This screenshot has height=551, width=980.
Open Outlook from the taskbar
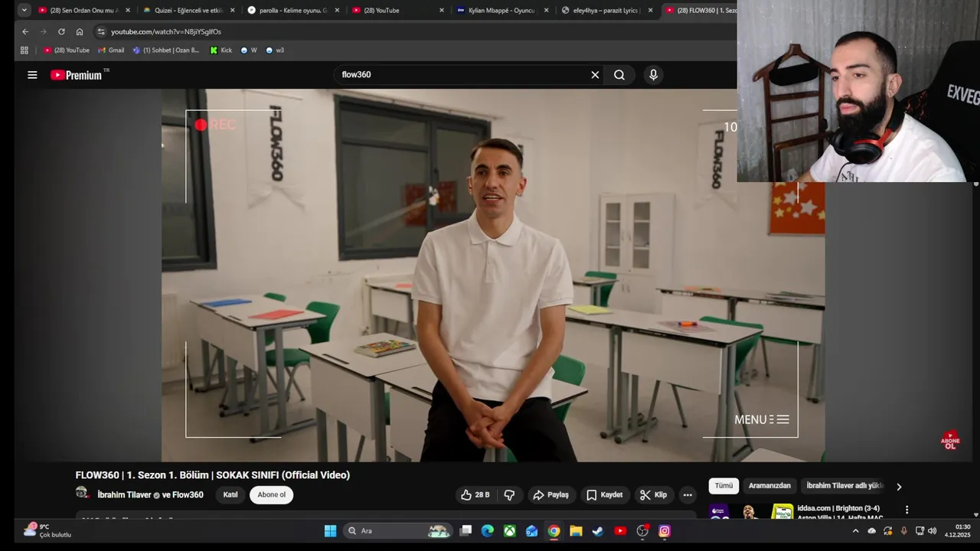coord(531,531)
